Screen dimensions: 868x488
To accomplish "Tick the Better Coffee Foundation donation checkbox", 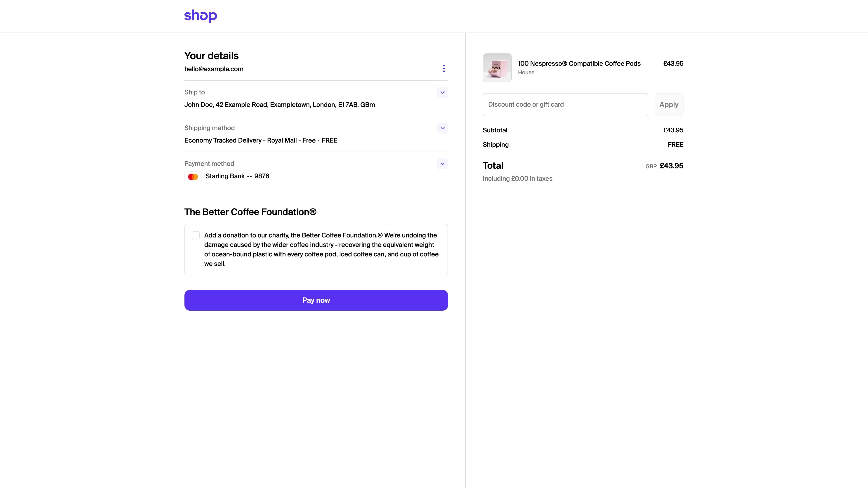I will pos(196,235).
